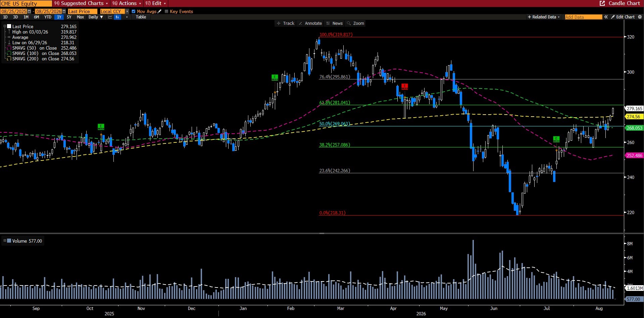644x318 pixels.
Task: Click the red earnings marker in April
Action: pos(405,86)
